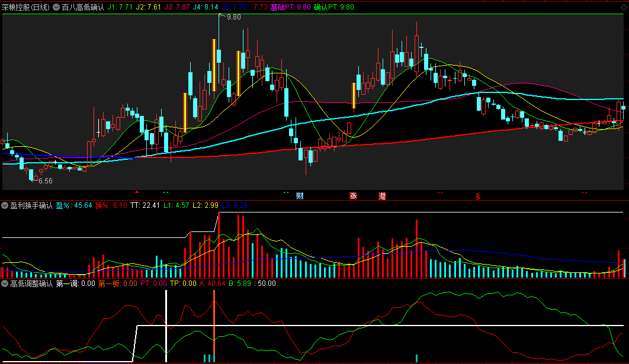Screen dimensions: 629x364
Task: Click the 港 info marker icon
Action: tap(382, 196)
